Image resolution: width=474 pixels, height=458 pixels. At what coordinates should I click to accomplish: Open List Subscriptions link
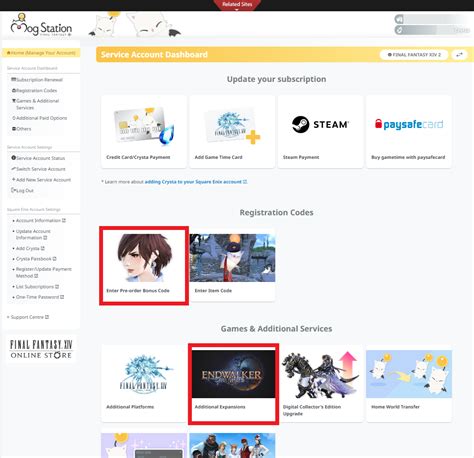tap(37, 287)
